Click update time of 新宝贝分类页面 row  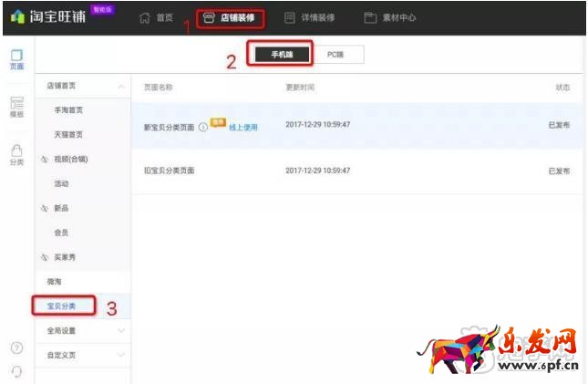coord(318,124)
